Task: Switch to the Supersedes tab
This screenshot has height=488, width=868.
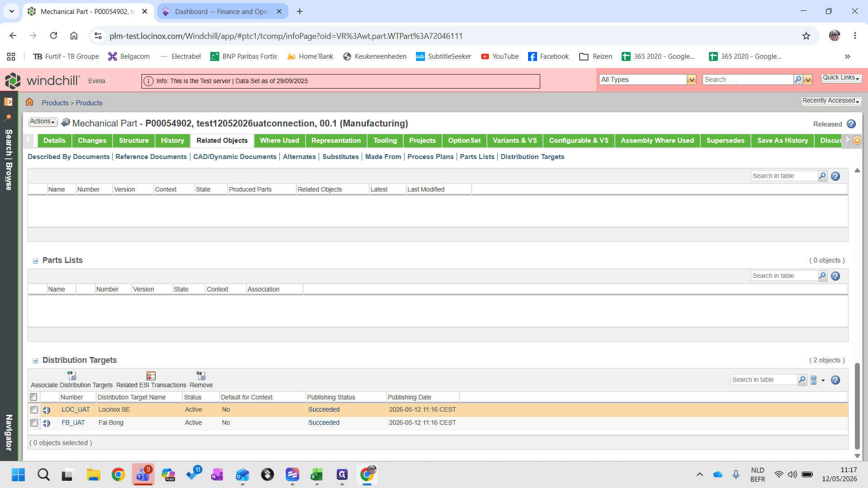Action: [725, 141]
